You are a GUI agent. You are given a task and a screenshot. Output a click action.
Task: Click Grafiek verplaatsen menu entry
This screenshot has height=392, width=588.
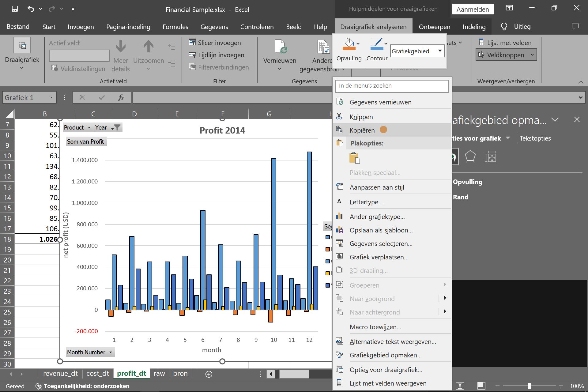point(392,257)
